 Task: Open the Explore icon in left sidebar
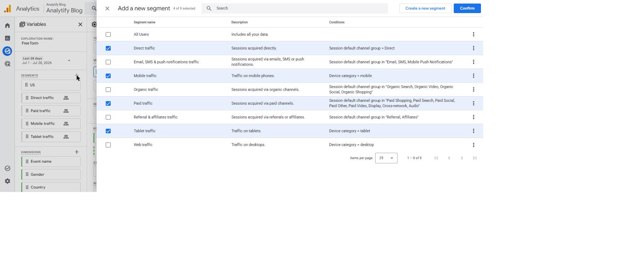(7, 51)
